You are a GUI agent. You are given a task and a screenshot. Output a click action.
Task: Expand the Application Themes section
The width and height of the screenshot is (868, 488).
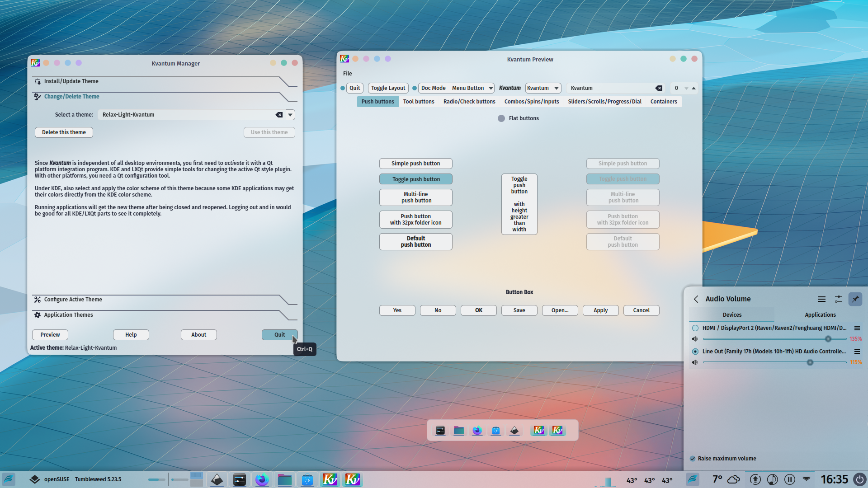165,315
